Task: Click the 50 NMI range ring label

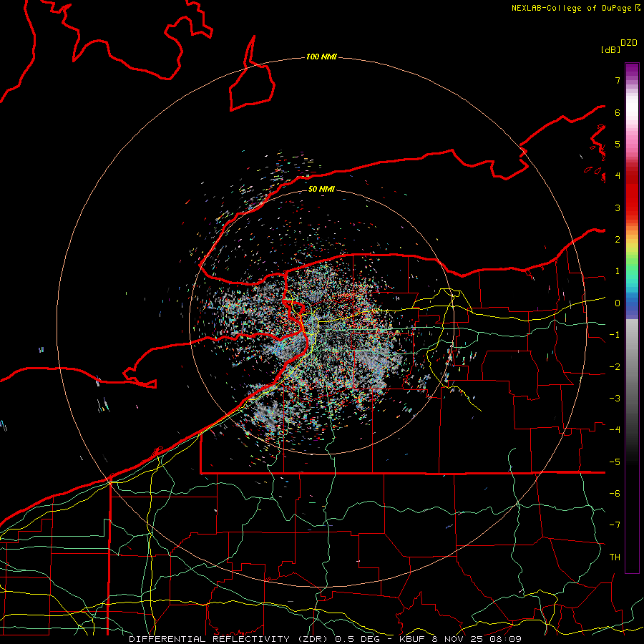Action: click(x=321, y=189)
